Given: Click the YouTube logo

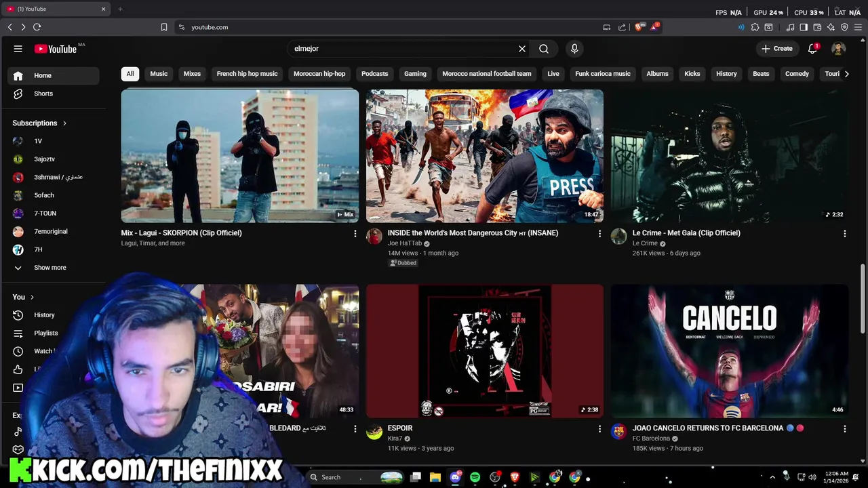Looking at the screenshot, I should (56, 49).
